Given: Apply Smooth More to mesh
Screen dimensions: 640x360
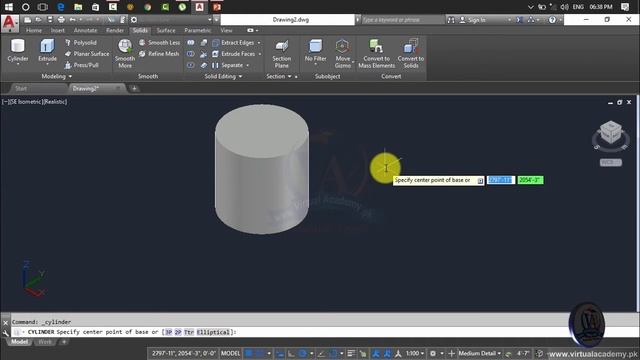Looking at the screenshot, I should 125,53.
